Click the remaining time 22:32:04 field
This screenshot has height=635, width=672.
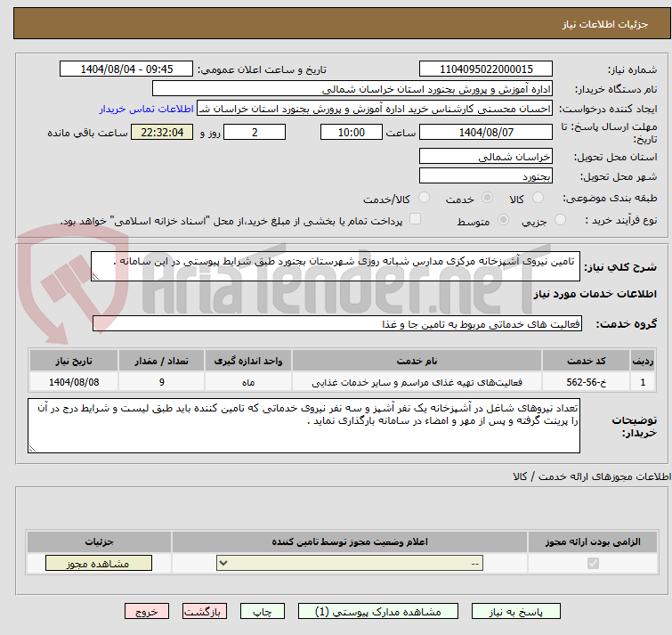coord(162,132)
